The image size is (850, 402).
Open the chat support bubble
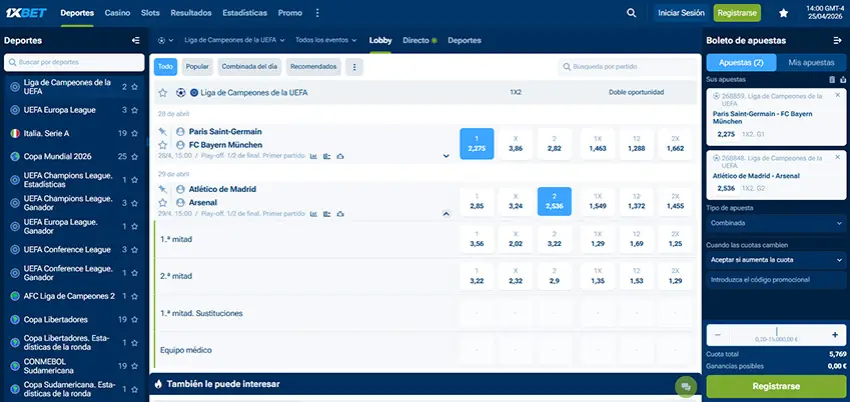(x=686, y=386)
